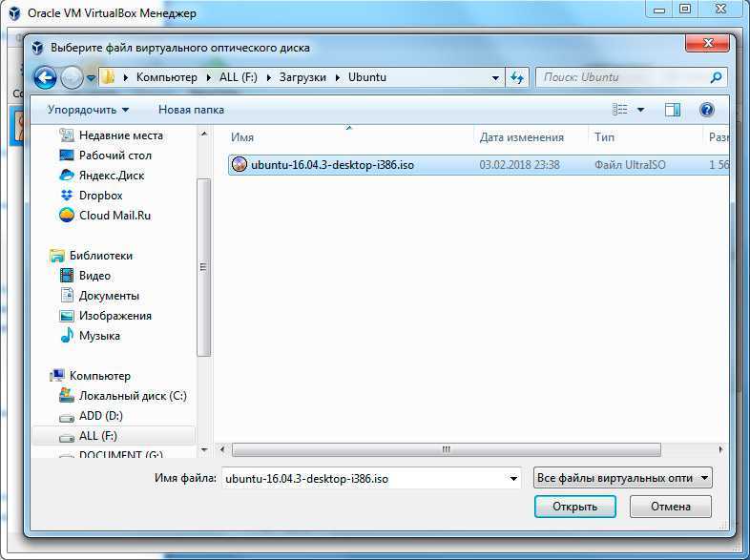Click sidebar scrollbar down arrow

[204, 449]
